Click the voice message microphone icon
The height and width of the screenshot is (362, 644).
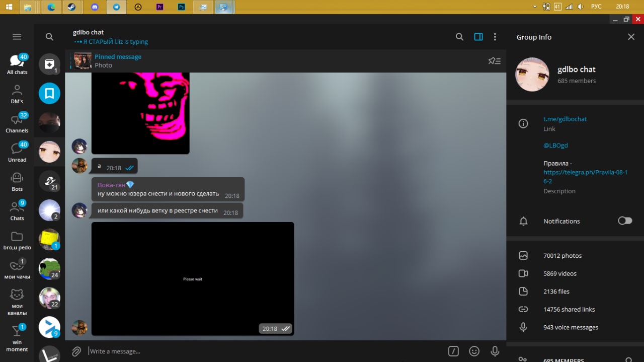(495, 351)
